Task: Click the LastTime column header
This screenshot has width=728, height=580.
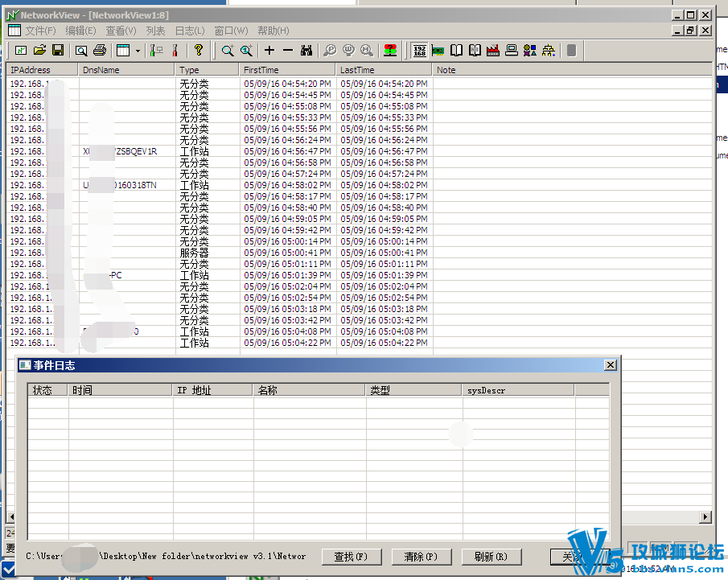Action: point(384,70)
